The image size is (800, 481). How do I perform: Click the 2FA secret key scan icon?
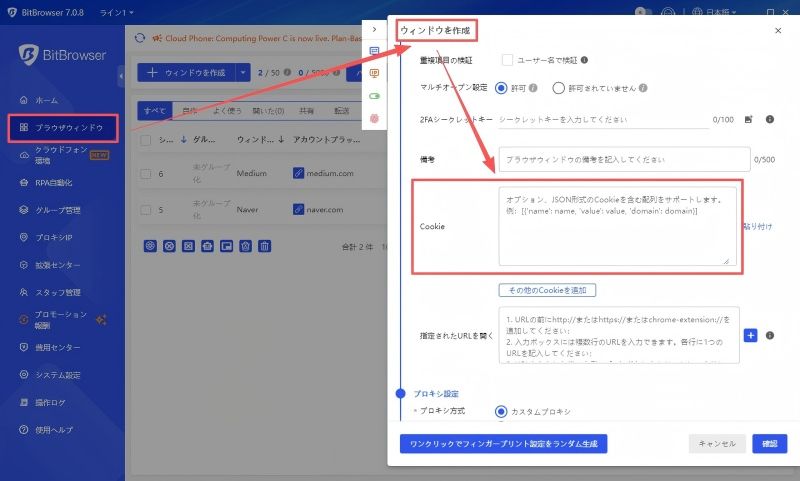[x=749, y=119]
